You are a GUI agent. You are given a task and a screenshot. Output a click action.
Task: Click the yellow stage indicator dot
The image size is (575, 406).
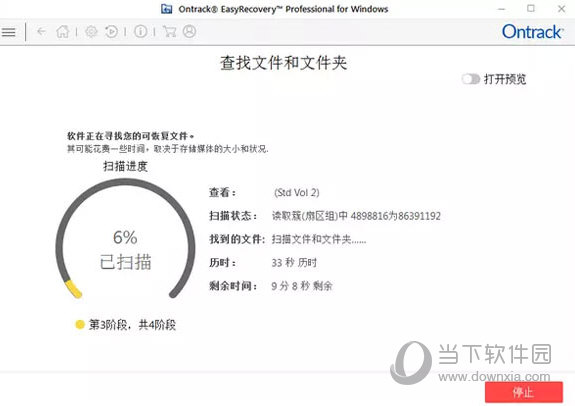pyautogui.click(x=80, y=325)
